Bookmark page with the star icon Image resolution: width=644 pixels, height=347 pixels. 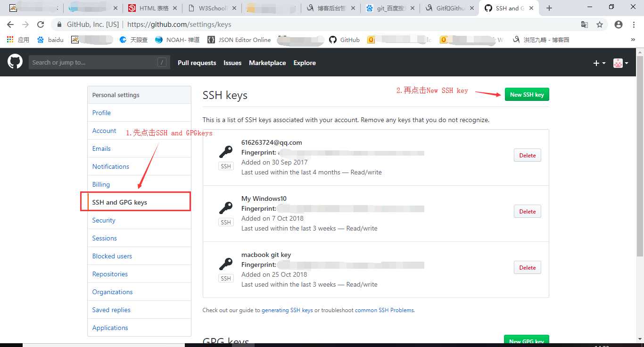600,25
